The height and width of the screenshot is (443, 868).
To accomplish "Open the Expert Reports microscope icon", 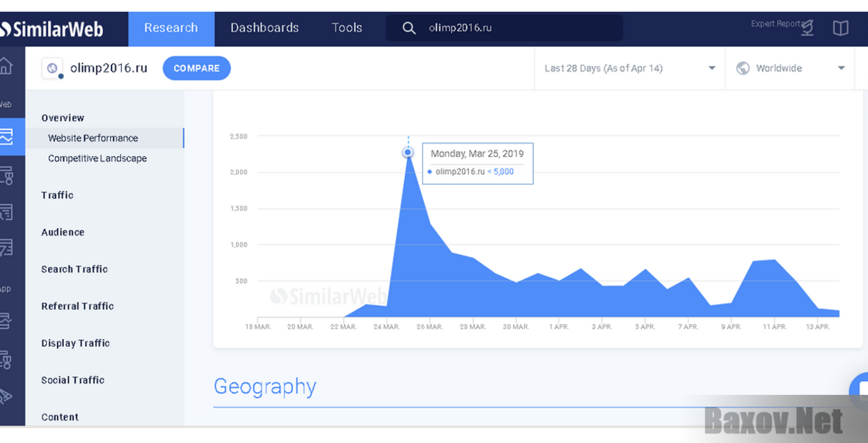I will (x=807, y=28).
